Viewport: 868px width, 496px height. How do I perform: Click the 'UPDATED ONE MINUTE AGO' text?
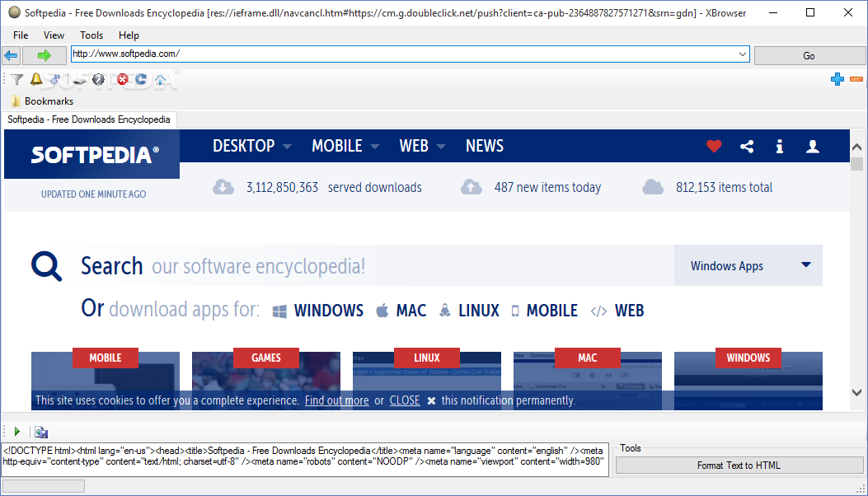(x=93, y=194)
